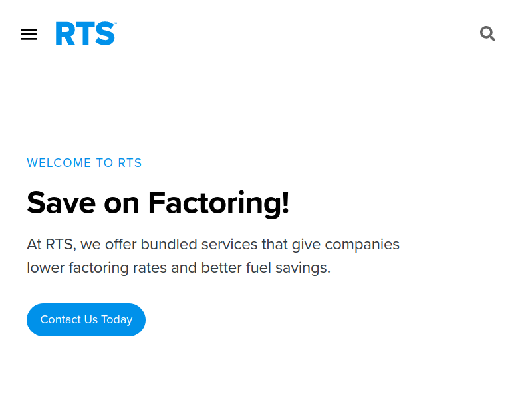
Task: Click the letter T in the blue logo
Action: coord(85,33)
